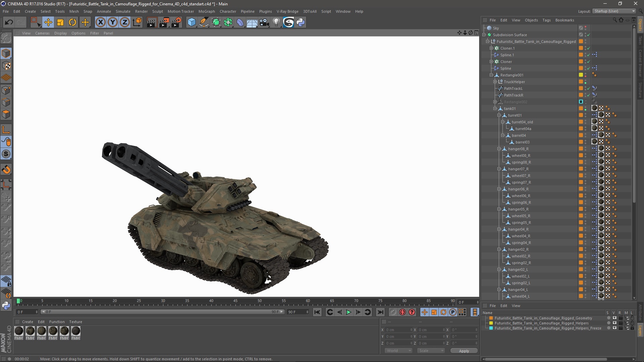Click the cyan Helpers_Freeze layer color swatch
Image resolution: width=644 pixels, height=362 pixels.
(x=491, y=328)
